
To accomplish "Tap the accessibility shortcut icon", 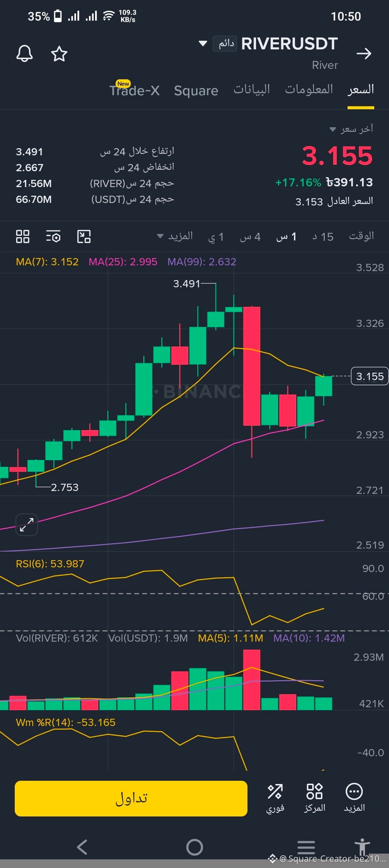I will 362,846.
